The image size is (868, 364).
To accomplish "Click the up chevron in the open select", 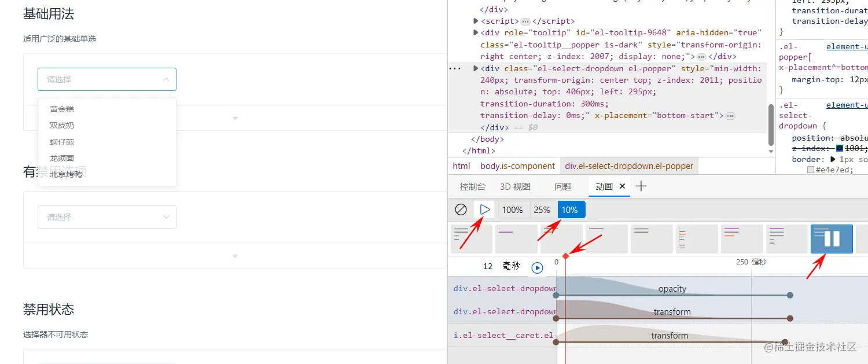I will click(x=166, y=79).
